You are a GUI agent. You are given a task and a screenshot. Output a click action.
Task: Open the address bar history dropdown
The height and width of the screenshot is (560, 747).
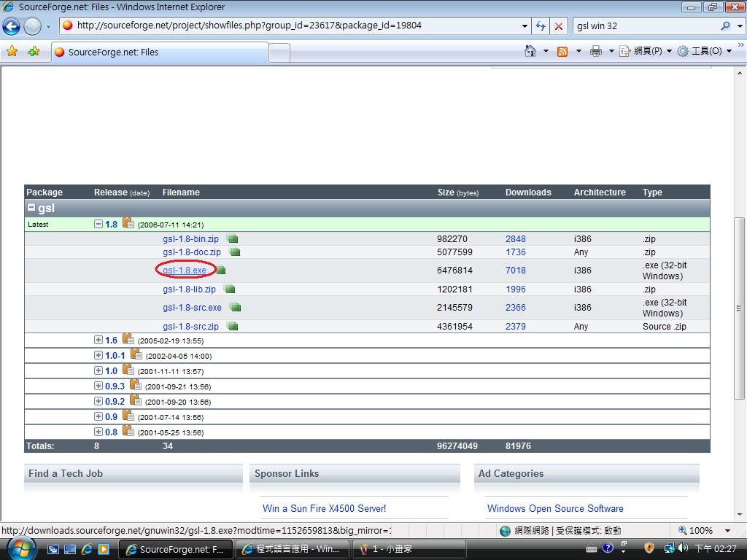point(525,26)
